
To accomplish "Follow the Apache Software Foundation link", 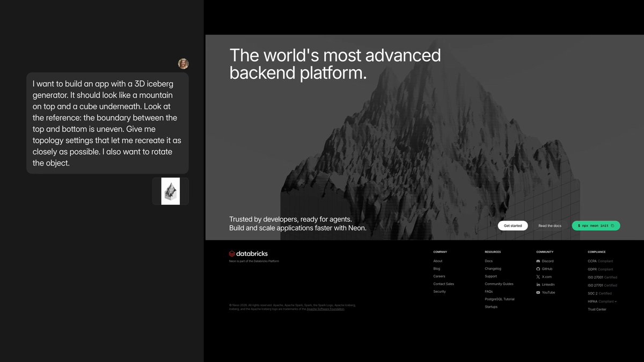I will click(x=326, y=309).
